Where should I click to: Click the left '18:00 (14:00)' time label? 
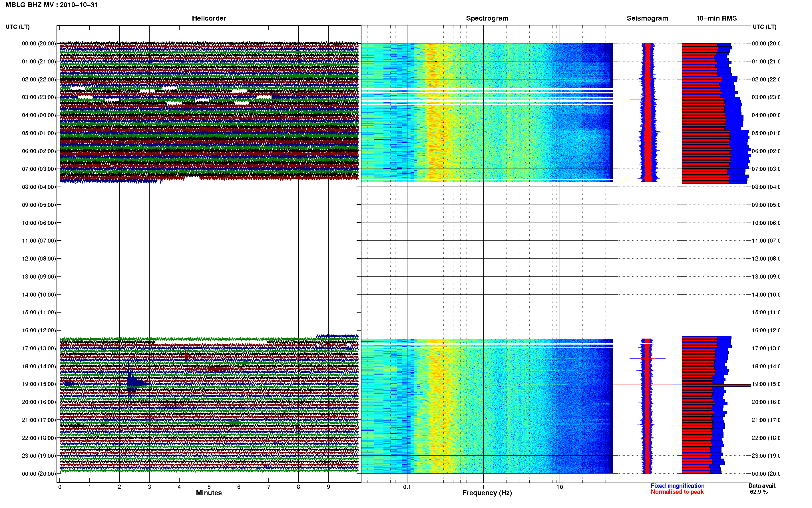click(39, 366)
